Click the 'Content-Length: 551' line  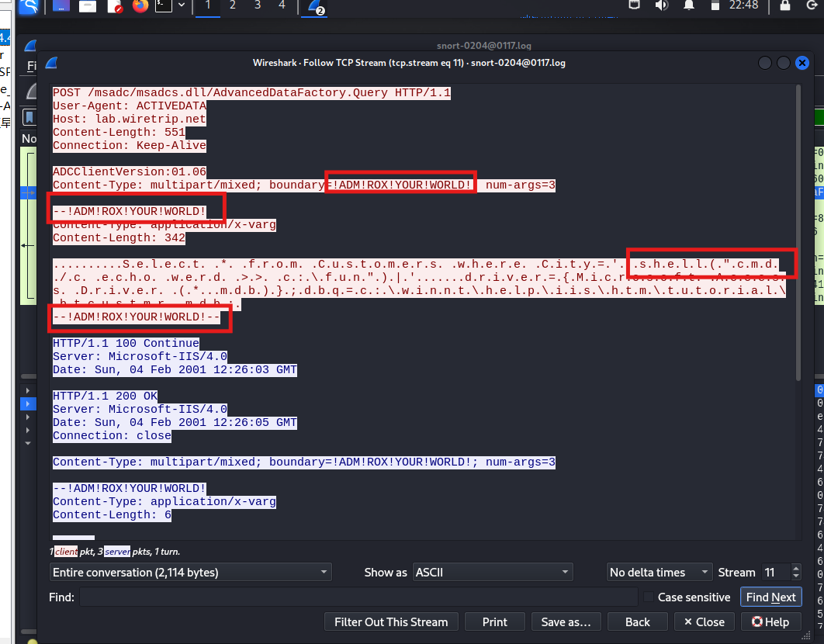pos(119,133)
